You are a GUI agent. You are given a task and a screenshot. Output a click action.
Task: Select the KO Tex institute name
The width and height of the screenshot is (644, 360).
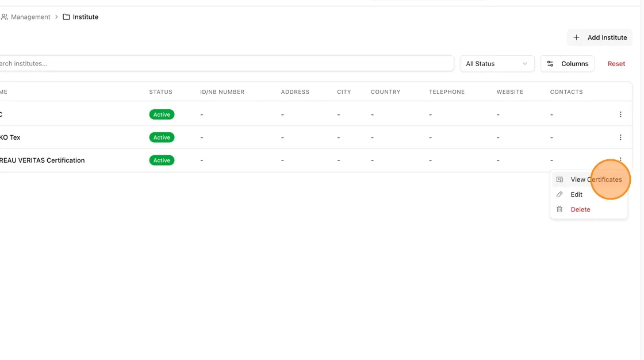(10, 137)
